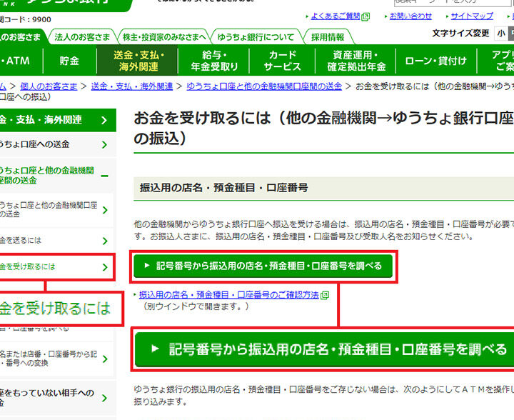The height and width of the screenshot is (420, 514).
Task: Switch to the 法人のお客さま tab
Action: (83, 36)
